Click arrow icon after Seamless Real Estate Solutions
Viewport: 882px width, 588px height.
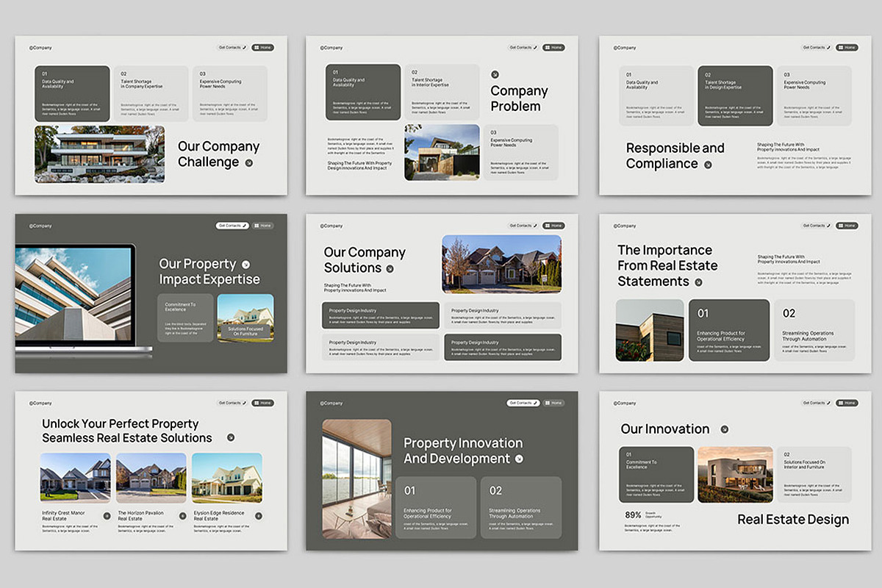[x=230, y=437]
